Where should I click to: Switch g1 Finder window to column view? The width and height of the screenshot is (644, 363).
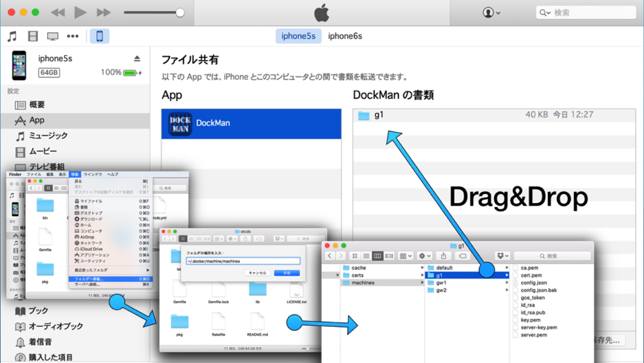tap(377, 256)
